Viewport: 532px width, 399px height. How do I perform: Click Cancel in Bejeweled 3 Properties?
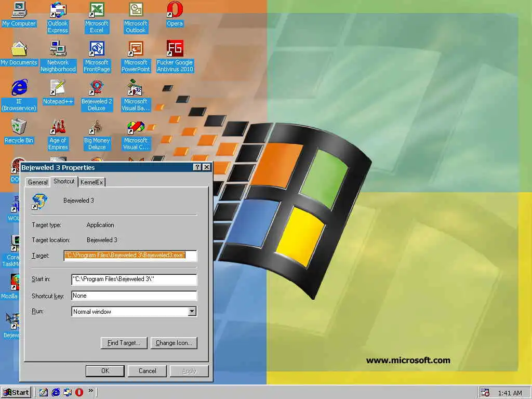147,371
